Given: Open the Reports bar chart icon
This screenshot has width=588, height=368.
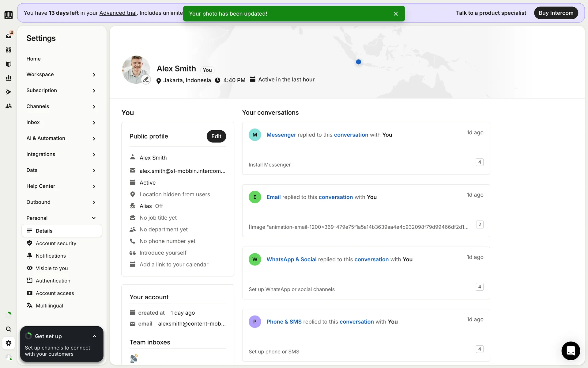Looking at the screenshot, I should pos(9,78).
